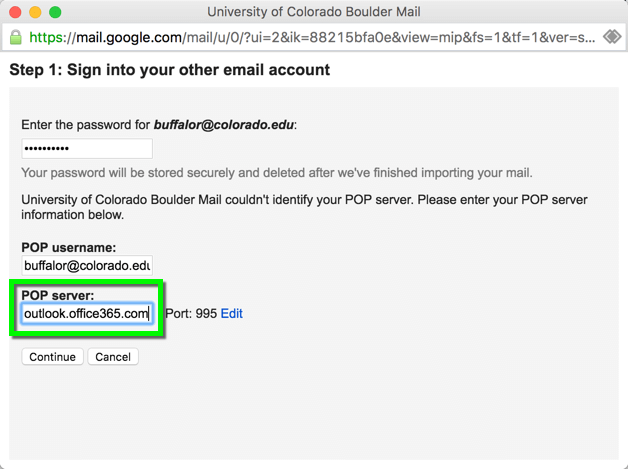Focus the password input field
Screen dimensions: 628x469
tap(87, 149)
